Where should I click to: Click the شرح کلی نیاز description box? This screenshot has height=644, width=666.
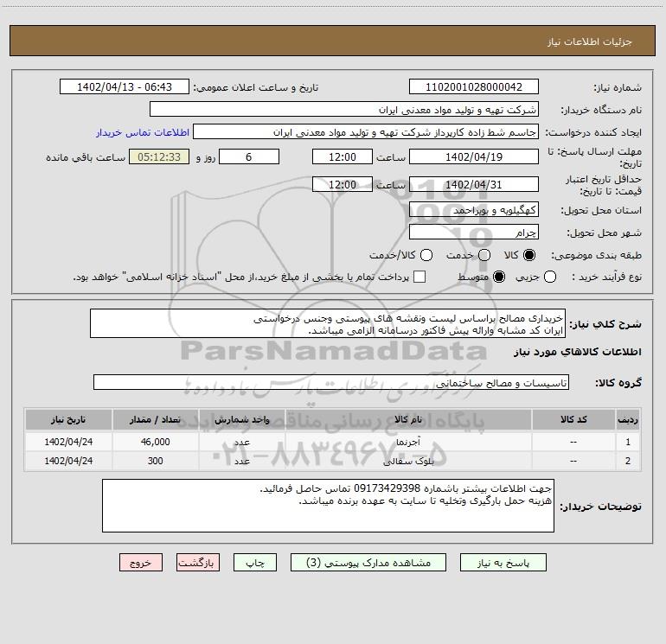tap(328, 323)
